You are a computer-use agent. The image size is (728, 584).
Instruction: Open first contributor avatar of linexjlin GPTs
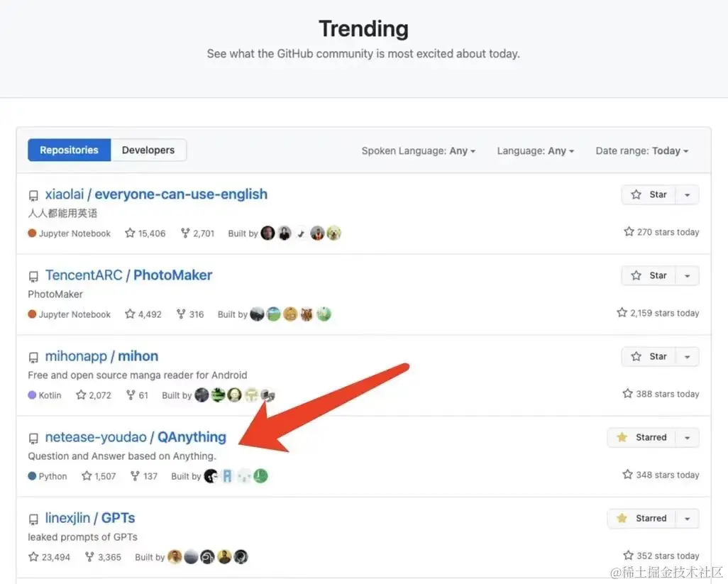click(175, 556)
